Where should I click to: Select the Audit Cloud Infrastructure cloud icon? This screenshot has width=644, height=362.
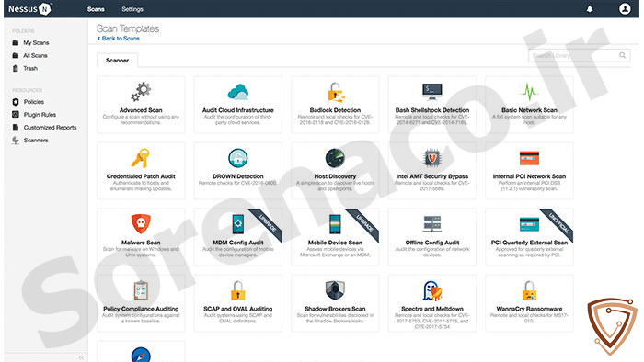[237, 92]
